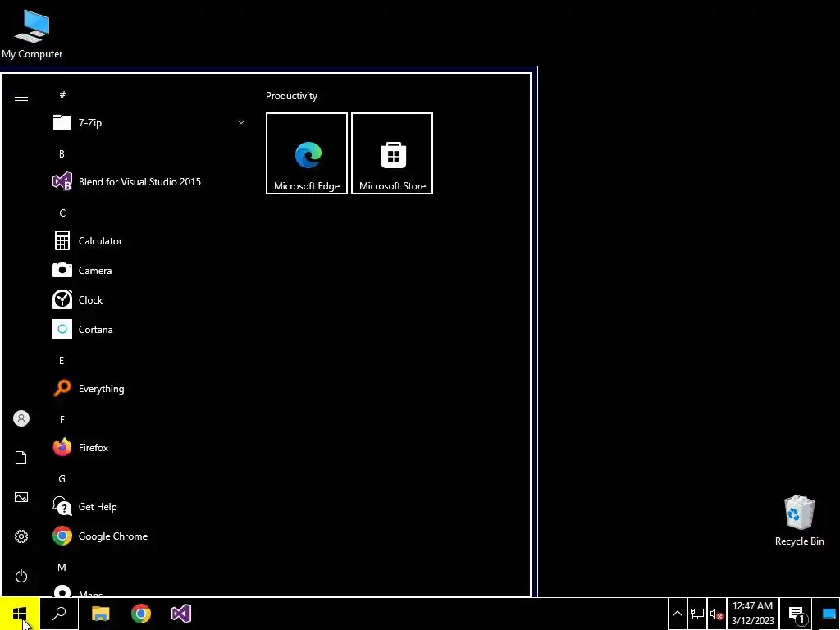This screenshot has width=840, height=630.
Task: Open taskbar Search magnifier
Action: [x=59, y=614]
